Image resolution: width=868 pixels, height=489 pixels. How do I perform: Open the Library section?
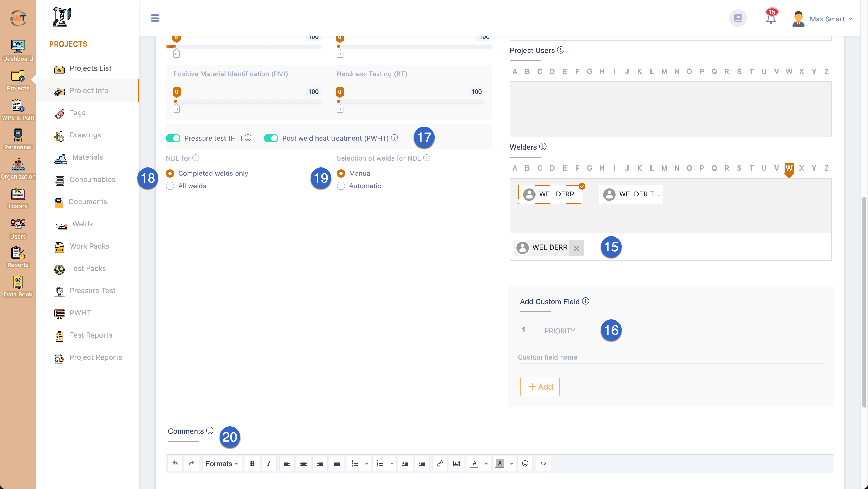click(x=18, y=198)
